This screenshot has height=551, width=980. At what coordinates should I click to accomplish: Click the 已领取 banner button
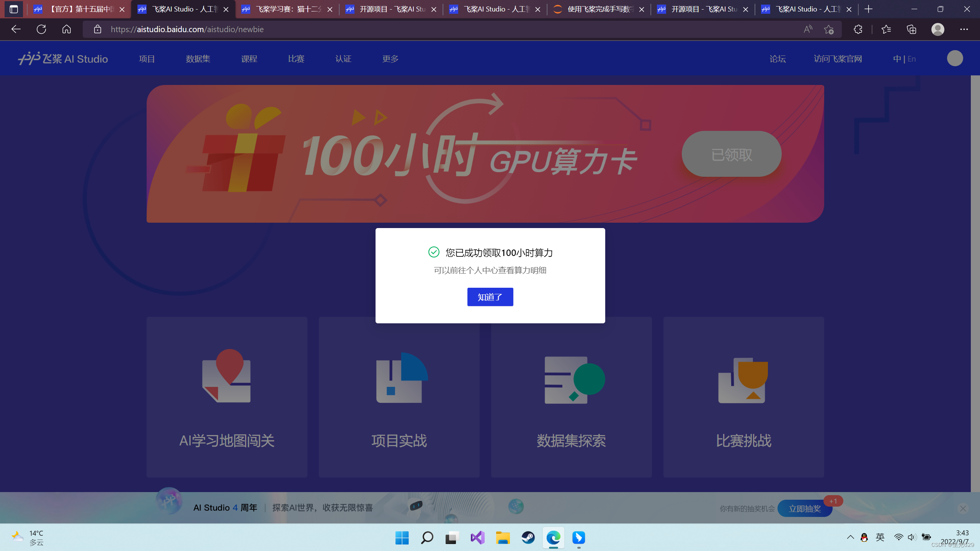[731, 154]
